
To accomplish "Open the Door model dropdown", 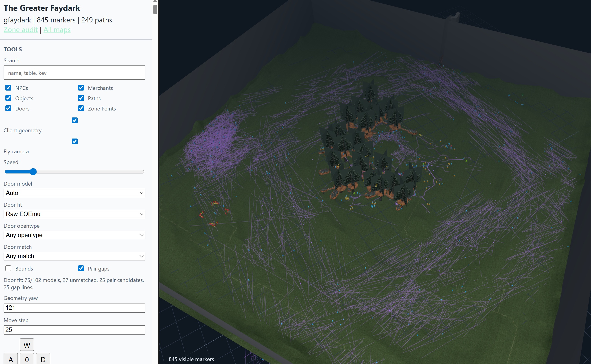I will [74, 193].
